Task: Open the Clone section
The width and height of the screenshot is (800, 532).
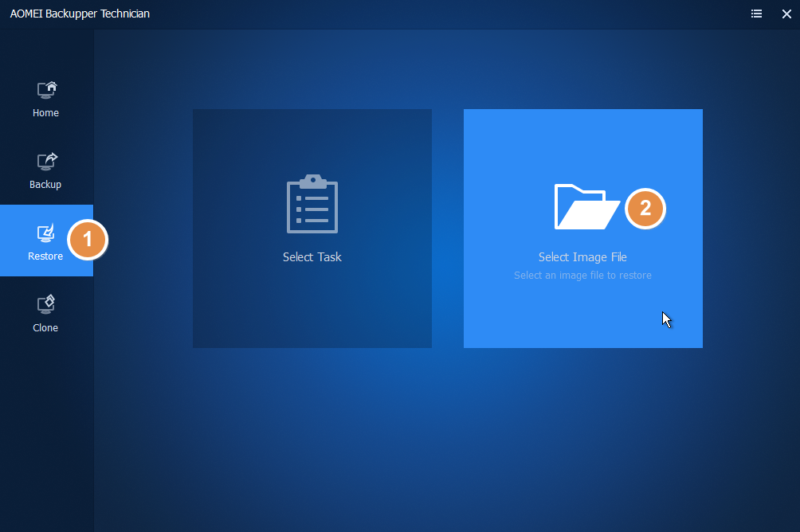Action: [x=46, y=313]
